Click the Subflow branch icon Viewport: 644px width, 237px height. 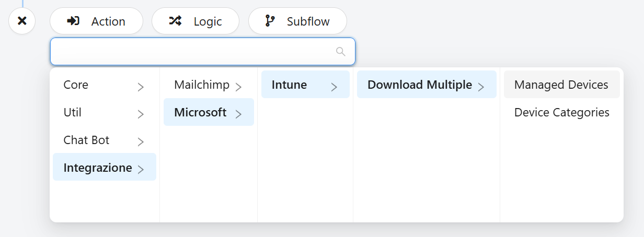point(270,21)
